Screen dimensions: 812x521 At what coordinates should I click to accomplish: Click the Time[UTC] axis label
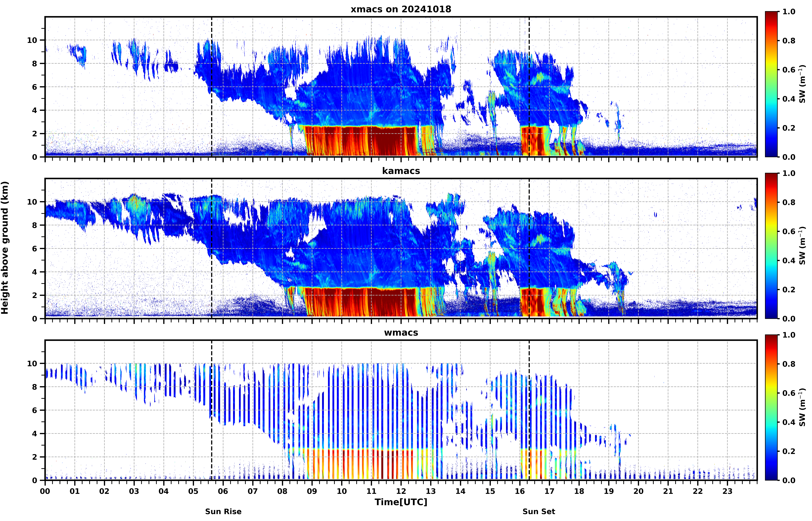click(x=401, y=502)
